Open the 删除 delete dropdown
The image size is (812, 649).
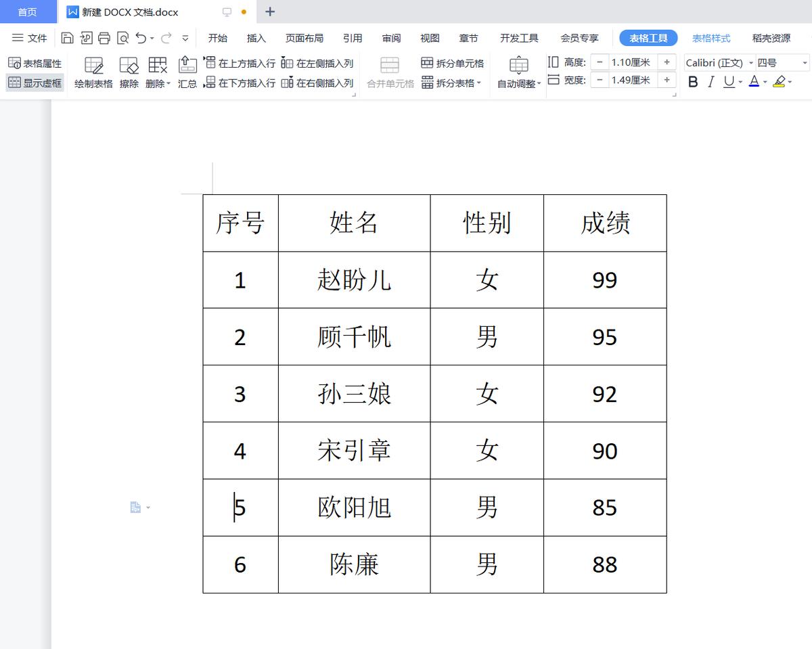pos(158,72)
